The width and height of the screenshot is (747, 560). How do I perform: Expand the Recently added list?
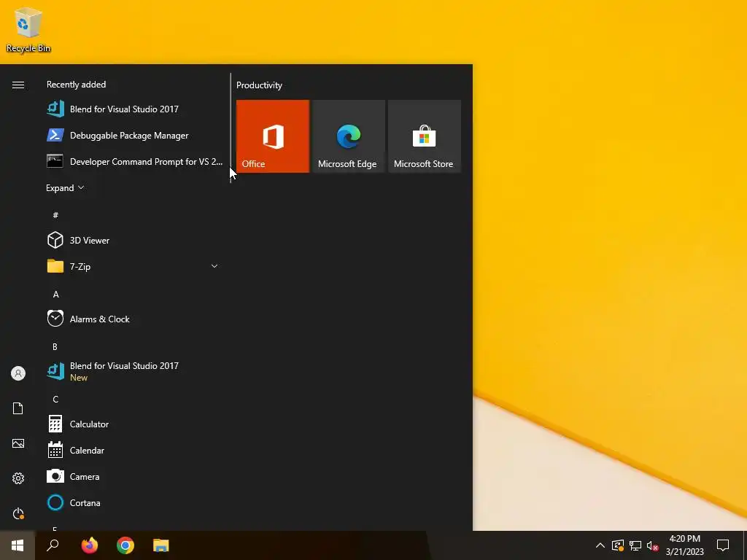pyautogui.click(x=65, y=187)
